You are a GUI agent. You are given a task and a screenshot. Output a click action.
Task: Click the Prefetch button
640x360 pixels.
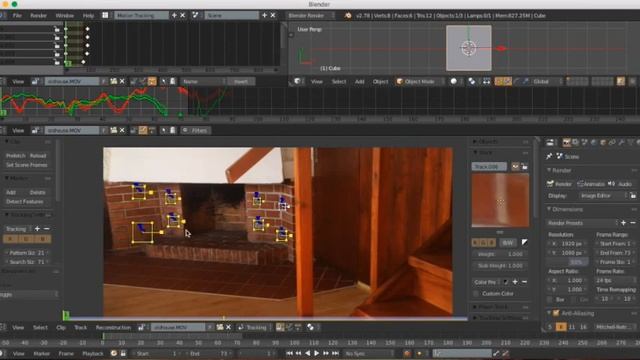[16, 156]
